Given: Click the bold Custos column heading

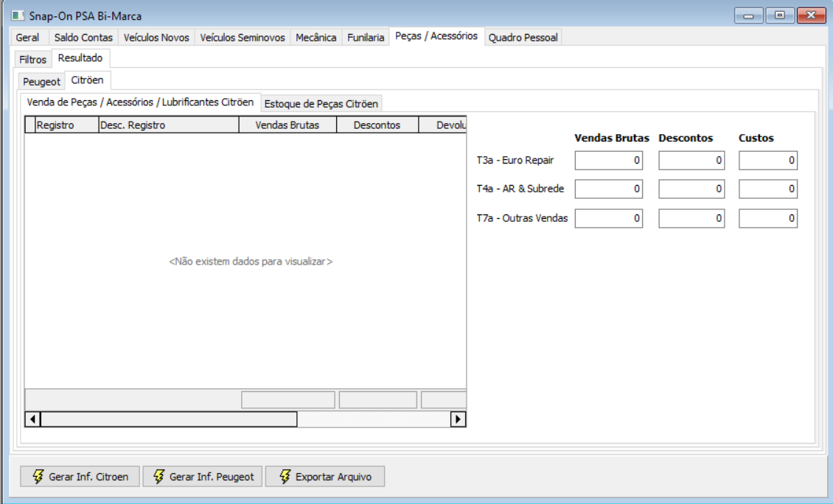Looking at the screenshot, I should [x=756, y=138].
